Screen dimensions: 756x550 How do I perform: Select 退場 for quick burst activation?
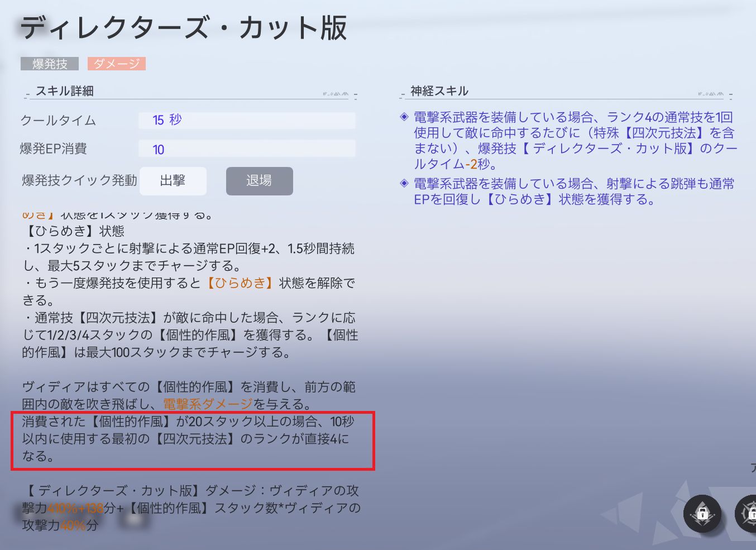pyautogui.click(x=259, y=181)
